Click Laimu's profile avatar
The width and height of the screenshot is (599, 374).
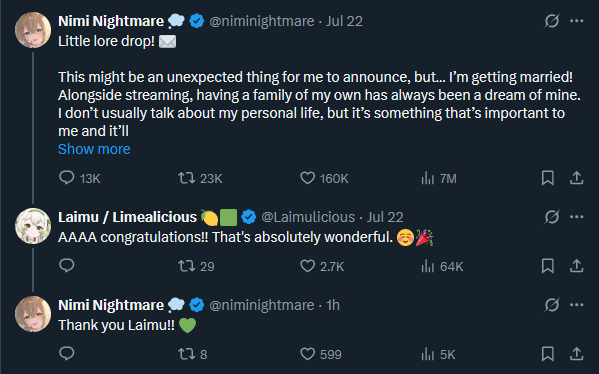33,226
